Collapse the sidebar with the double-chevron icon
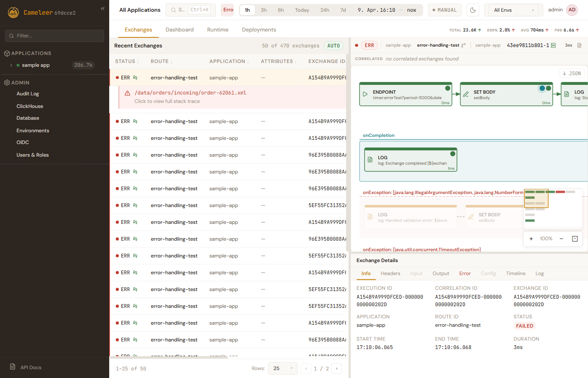 coord(102,8)
